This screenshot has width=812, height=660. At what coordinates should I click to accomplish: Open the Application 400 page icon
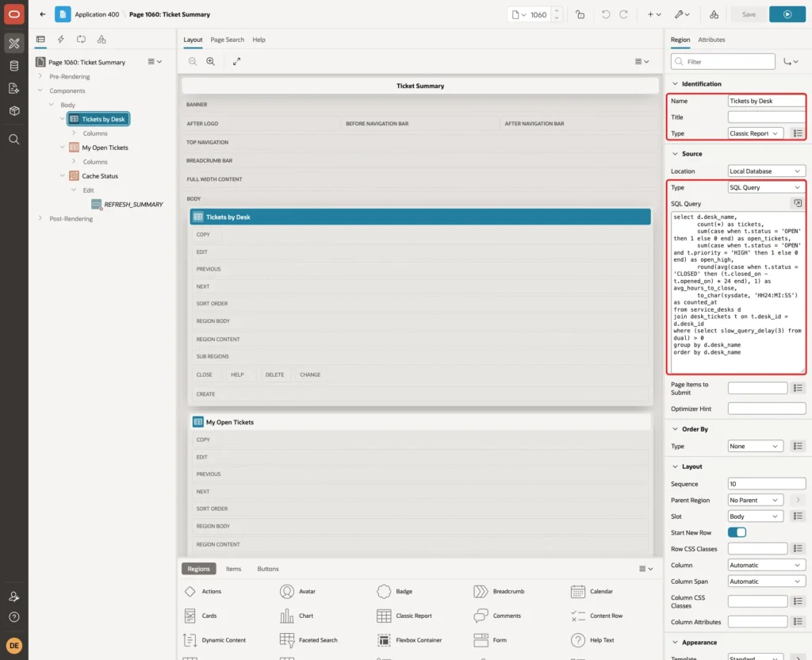(63, 14)
